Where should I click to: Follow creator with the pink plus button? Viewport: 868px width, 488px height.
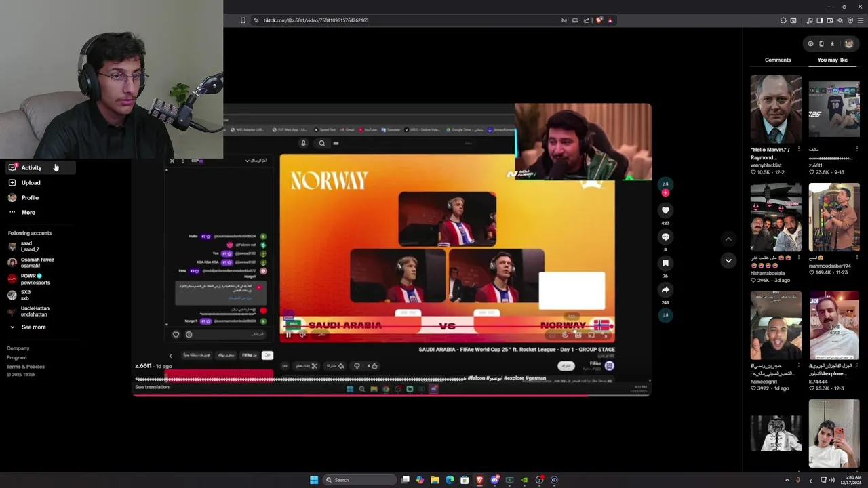(665, 193)
